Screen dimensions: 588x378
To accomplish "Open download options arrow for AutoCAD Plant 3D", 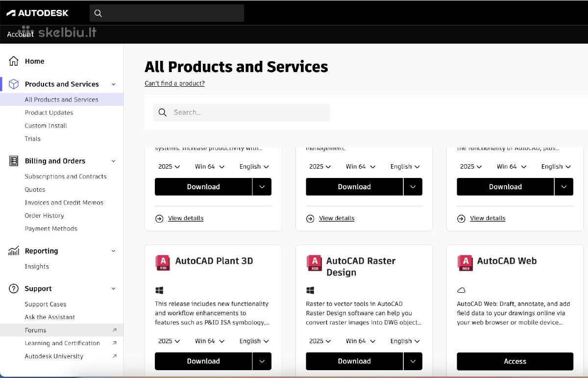I will tap(262, 361).
